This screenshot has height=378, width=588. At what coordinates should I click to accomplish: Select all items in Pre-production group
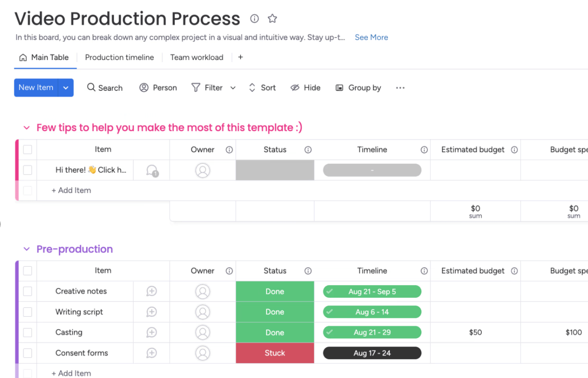pos(27,270)
